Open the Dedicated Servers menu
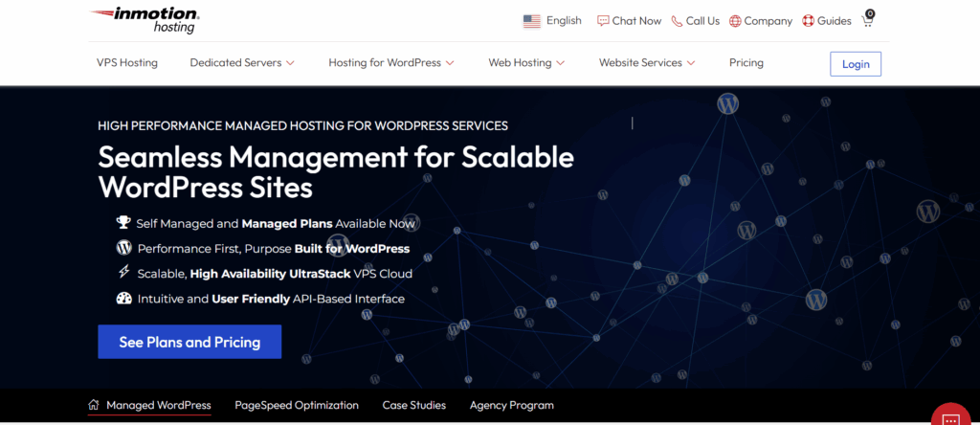Screen dimensions: 980x425 tap(235, 62)
